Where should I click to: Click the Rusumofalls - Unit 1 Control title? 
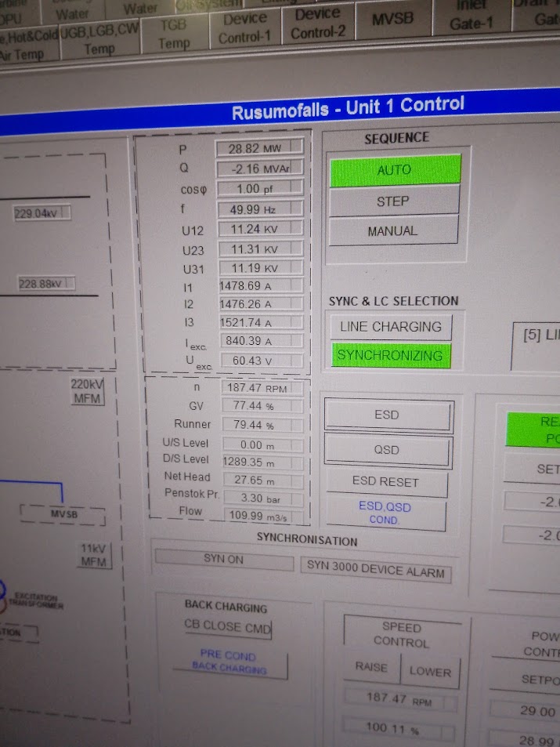348,107
